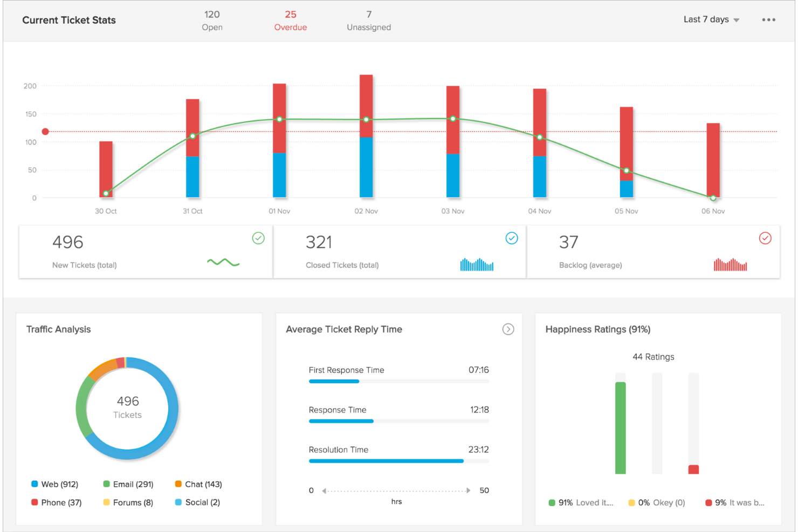798x532 pixels.
Task: Expand the right arrow on hours range scale
Action: pyautogui.click(x=469, y=490)
